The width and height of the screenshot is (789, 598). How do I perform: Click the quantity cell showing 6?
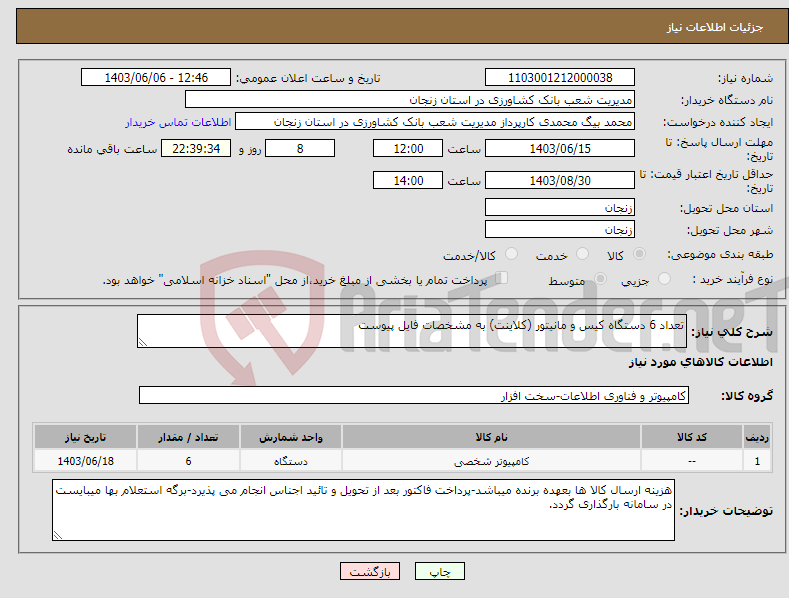click(x=188, y=461)
